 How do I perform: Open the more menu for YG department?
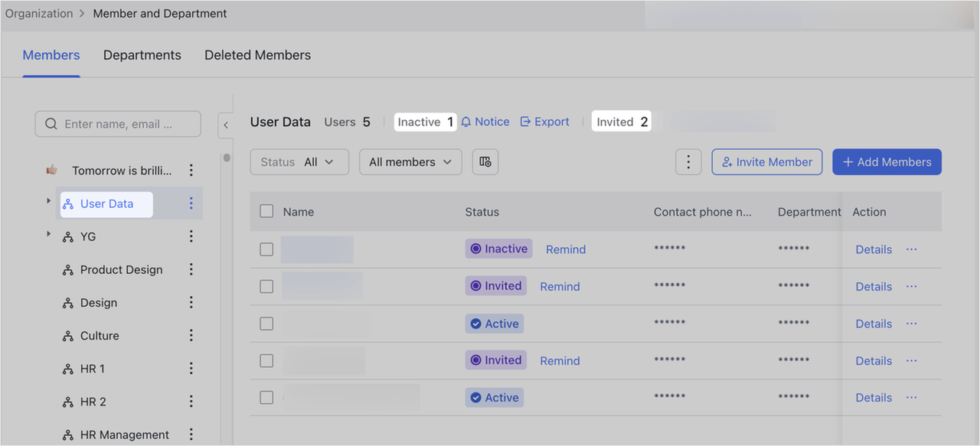pyautogui.click(x=191, y=236)
